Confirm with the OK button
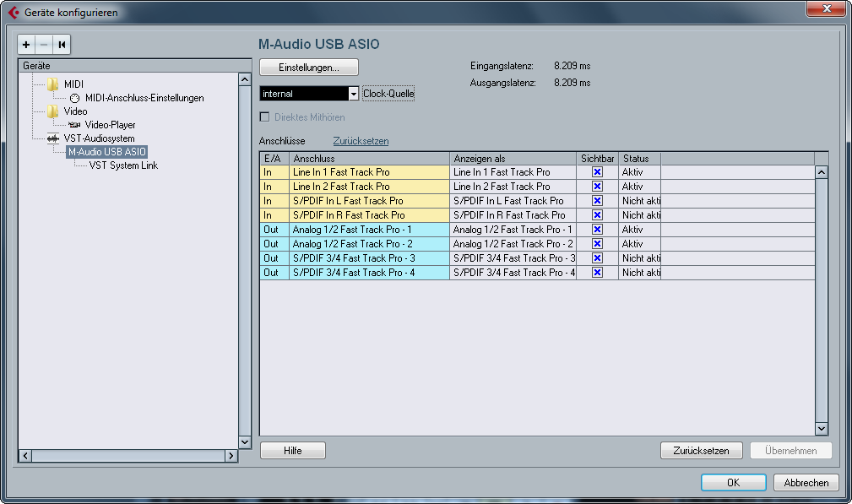This screenshot has width=852, height=504. click(x=734, y=482)
